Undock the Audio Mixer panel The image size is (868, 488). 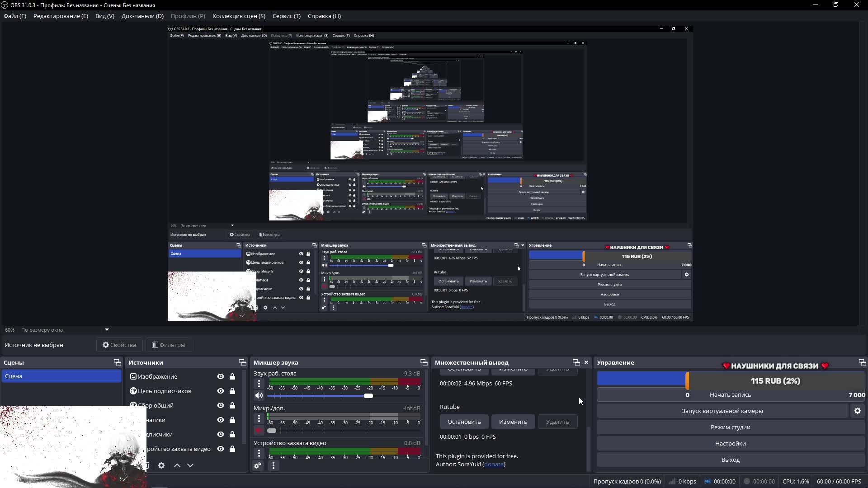(x=424, y=362)
